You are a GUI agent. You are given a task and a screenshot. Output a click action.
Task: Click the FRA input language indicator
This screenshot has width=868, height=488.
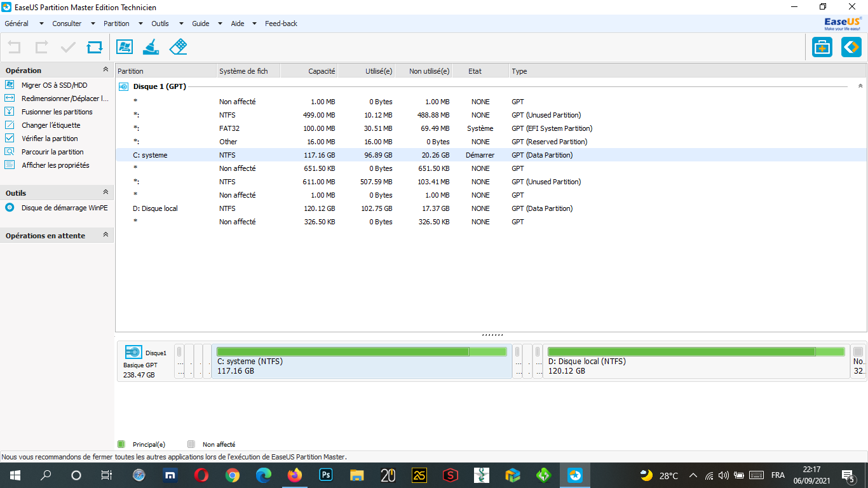coord(778,475)
